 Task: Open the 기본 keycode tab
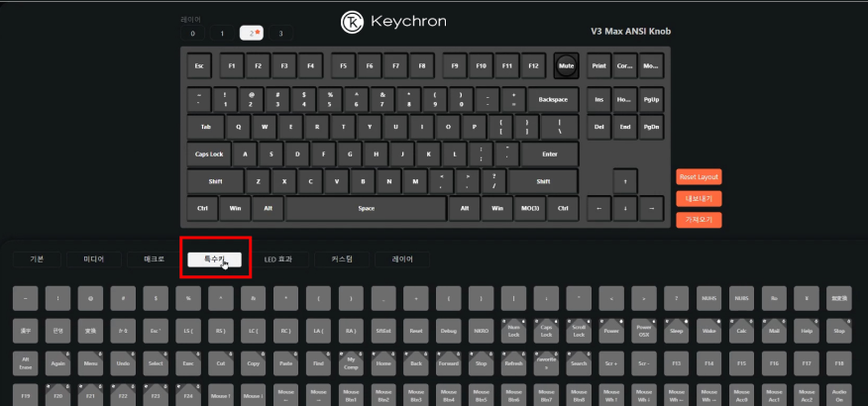pyautogui.click(x=37, y=258)
